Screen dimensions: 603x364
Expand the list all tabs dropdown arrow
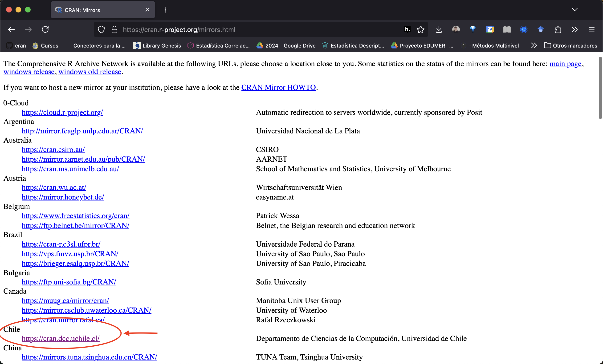click(574, 10)
